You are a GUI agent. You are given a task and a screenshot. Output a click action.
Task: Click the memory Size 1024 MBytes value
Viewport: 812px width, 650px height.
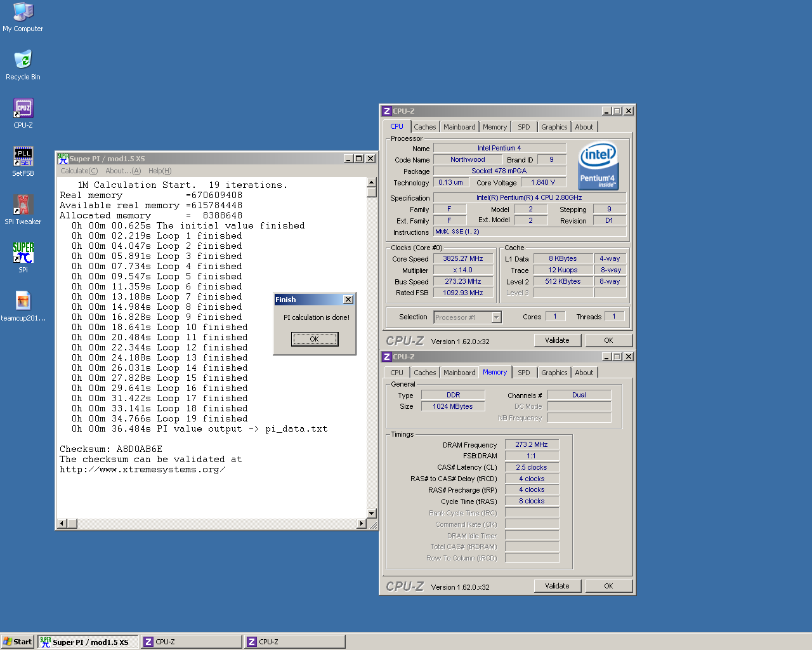(453, 406)
